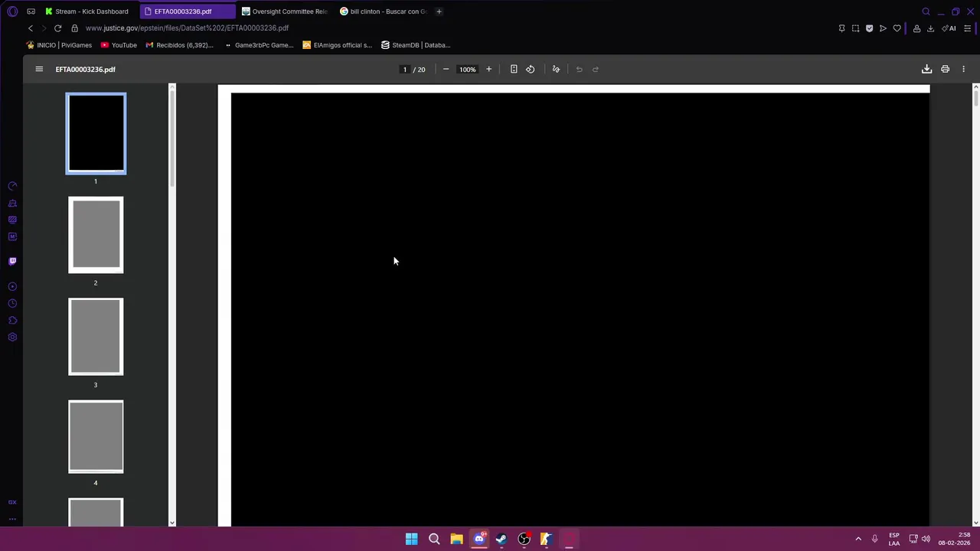Select page 3 thumbnail
The width and height of the screenshot is (980, 551).
[x=96, y=337]
